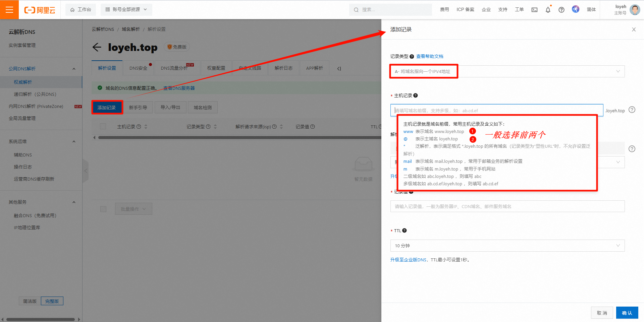Switch sidebar to 简洁版 mode
This screenshot has height=322, width=644.
tap(30, 301)
